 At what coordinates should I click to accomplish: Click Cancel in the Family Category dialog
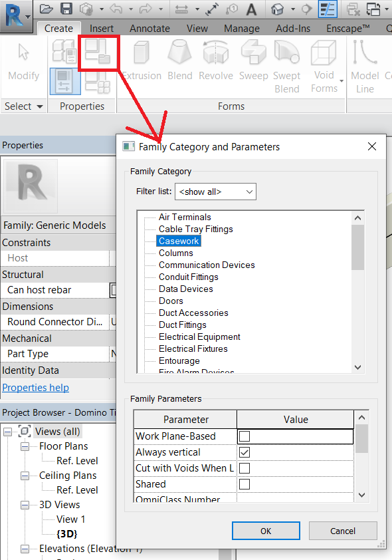(343, 531)
